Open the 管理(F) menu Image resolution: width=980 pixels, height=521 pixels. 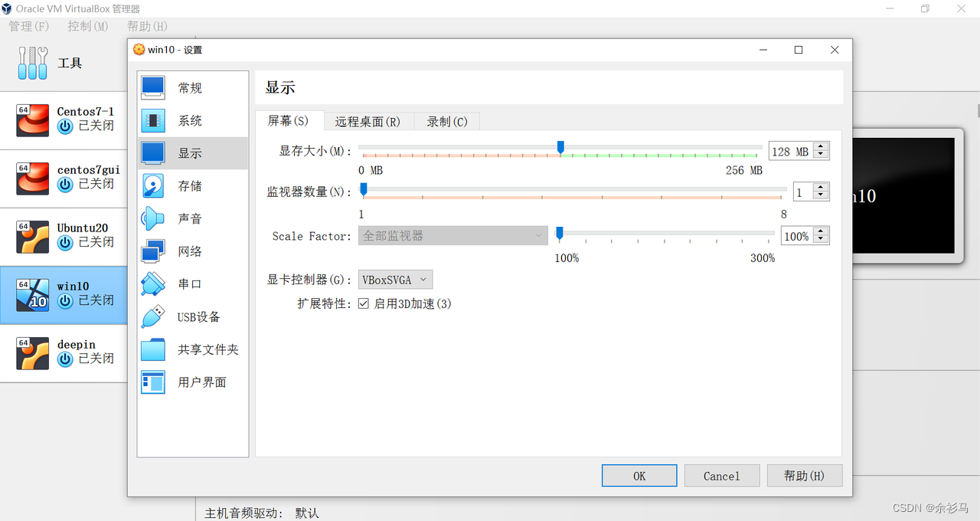(x=28, y=26)
